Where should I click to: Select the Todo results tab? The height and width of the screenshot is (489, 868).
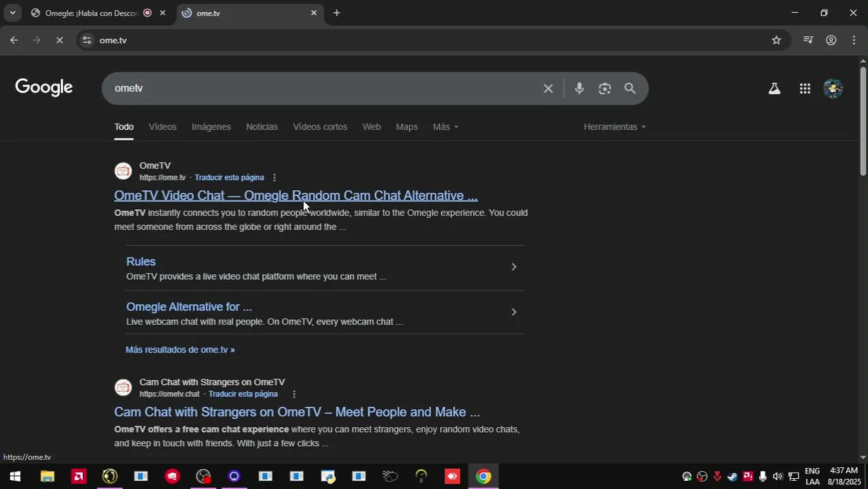point(124,127)
